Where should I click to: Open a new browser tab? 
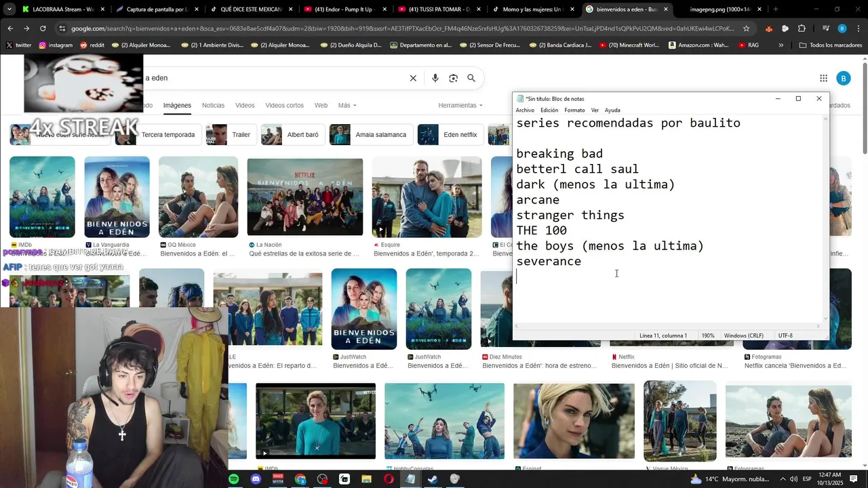776,9
